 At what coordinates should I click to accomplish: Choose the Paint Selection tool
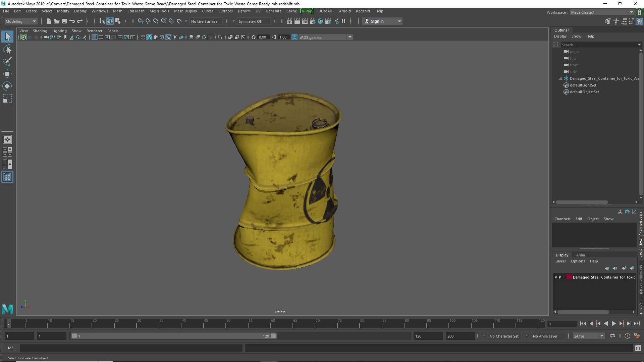(7, 61)
